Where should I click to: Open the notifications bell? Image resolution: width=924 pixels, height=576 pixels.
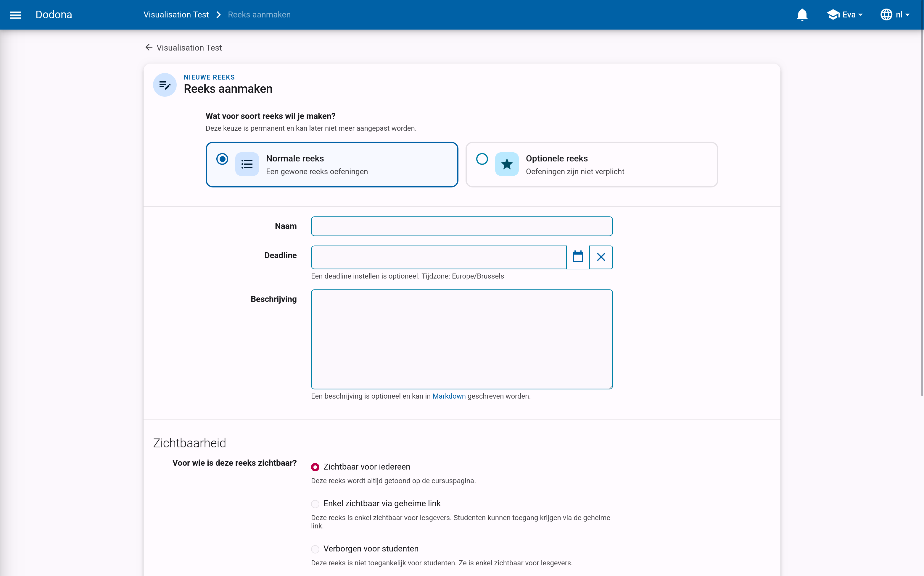pyautogui.click(x=802, y=15)
